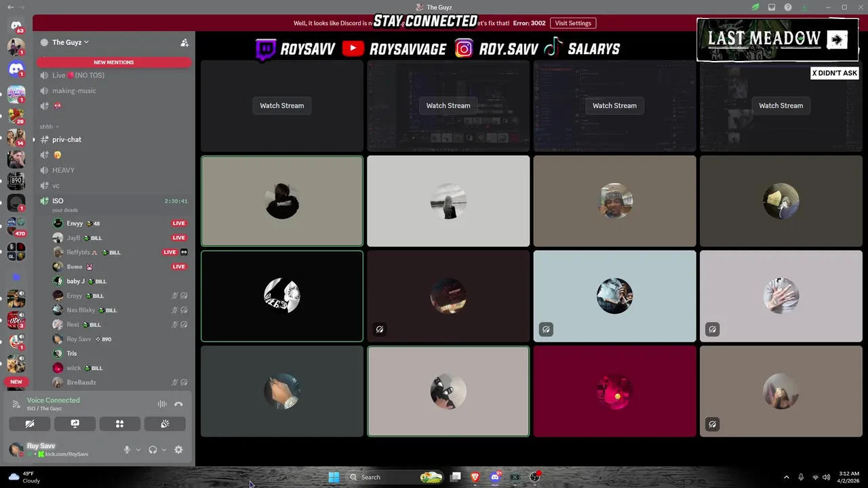This screenshot has height=488, width=868.
Task: Click Watch Stream on the first stream tile
Action: tap(282, 106)
